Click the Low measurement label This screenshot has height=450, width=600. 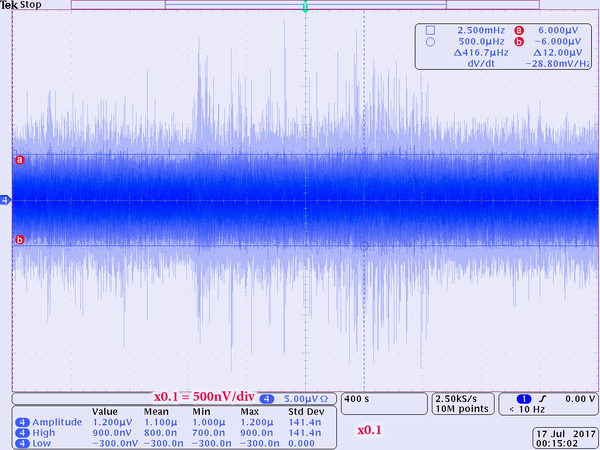click(x=41, y=444)
